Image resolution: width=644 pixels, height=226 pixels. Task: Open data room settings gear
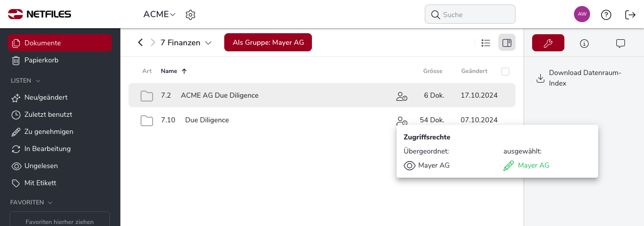tap(190, 15)
